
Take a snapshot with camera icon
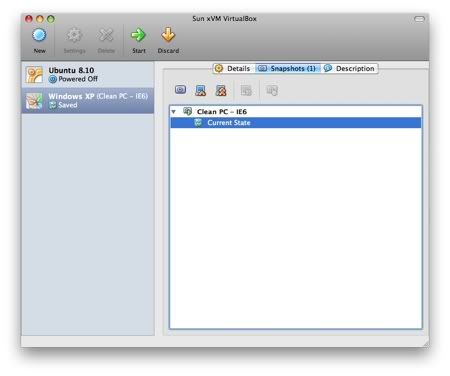tap(180, 90)
